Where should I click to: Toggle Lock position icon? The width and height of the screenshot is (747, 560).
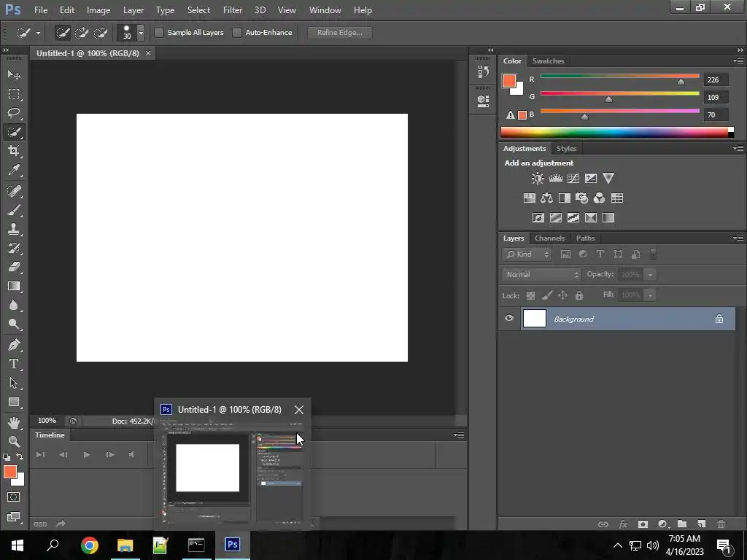pyautogui.click(x=562, y=295)
